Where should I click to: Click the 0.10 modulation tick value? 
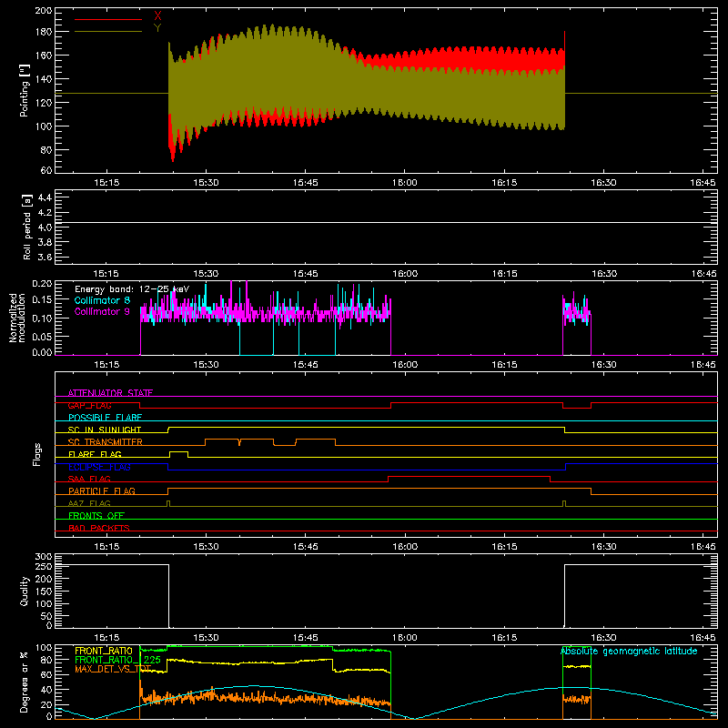point(42,318)
